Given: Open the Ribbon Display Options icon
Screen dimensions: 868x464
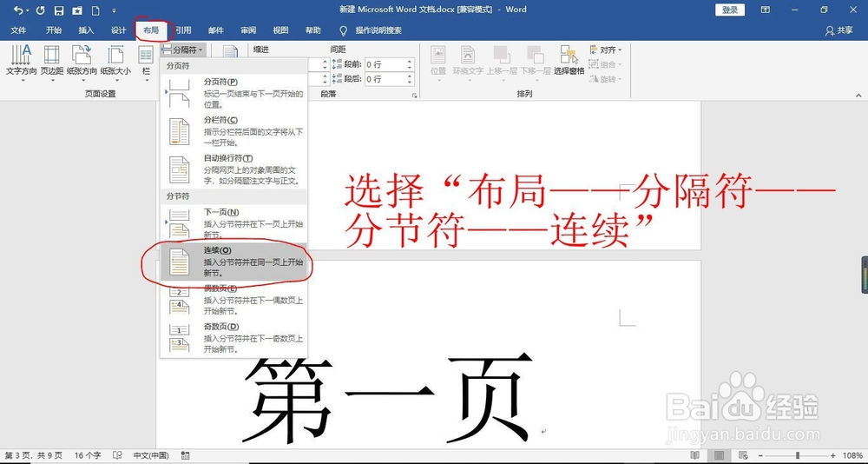Looking at the screenshot, I should 766,10.
